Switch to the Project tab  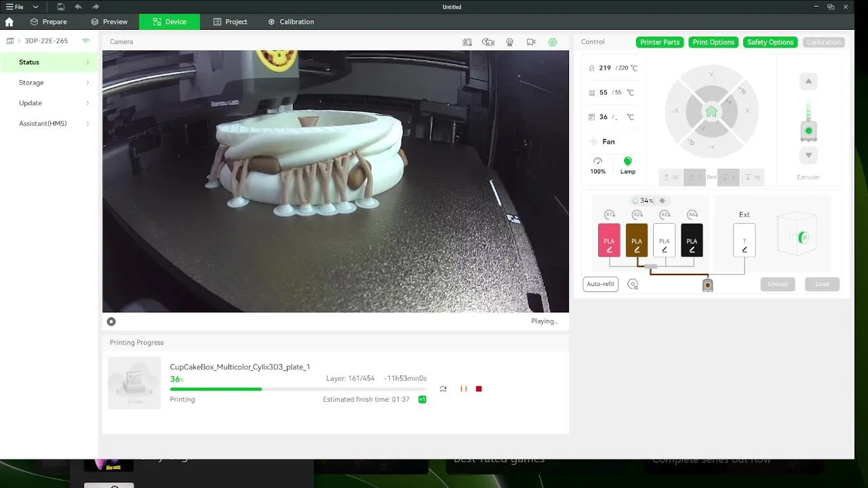click(231, 22)
